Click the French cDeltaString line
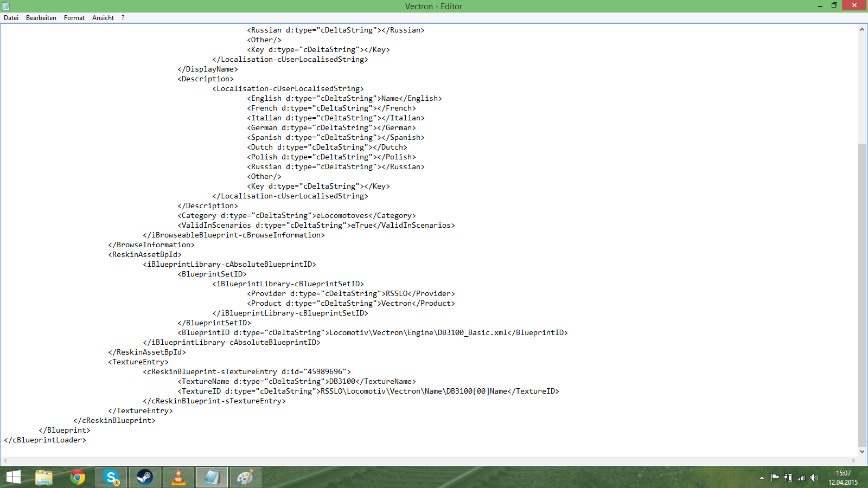The height and width of the screenshot is (488, 868). 331,108
